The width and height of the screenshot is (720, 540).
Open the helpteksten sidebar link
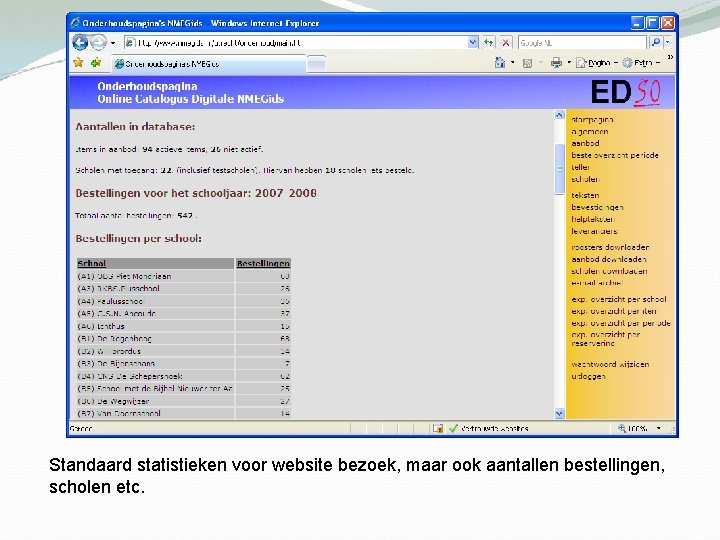click(x=593, y=219)
